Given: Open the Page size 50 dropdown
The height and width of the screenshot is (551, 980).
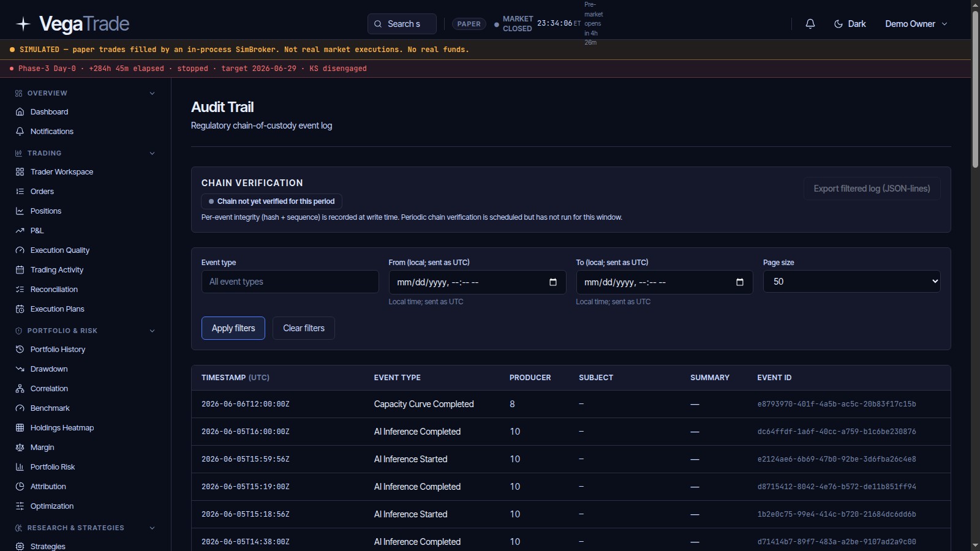Looking at the screenshot, I should [x=851, y=282].
